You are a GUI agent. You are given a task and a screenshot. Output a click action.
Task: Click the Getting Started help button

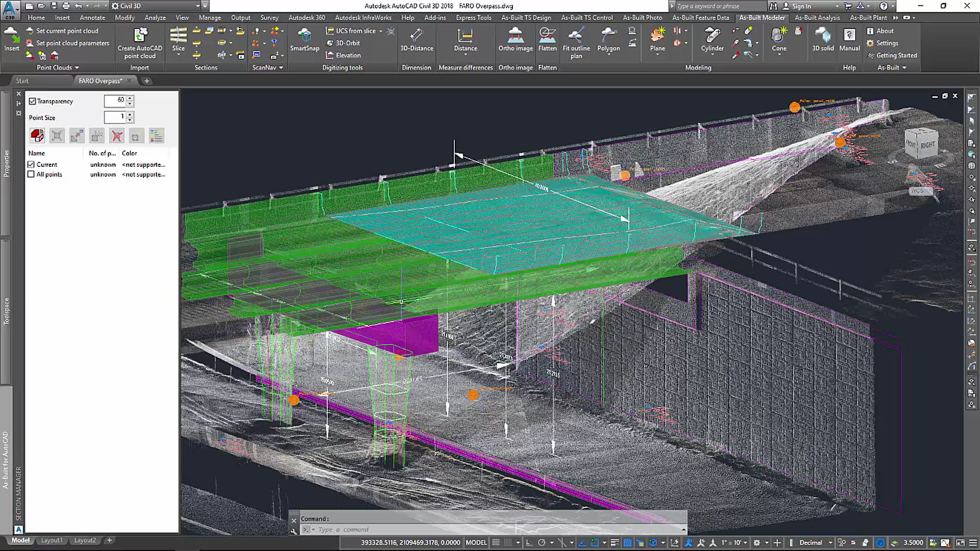[896, 55]
